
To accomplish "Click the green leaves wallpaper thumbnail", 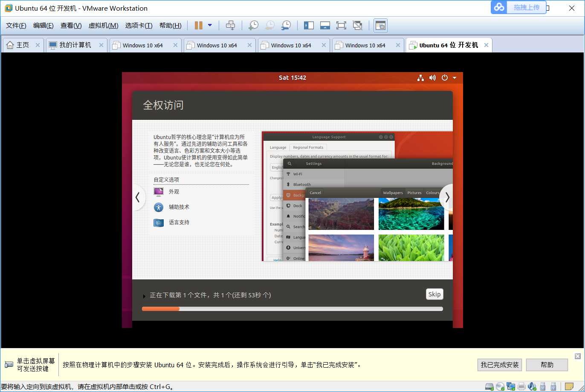I will click(x=411, y=248).
